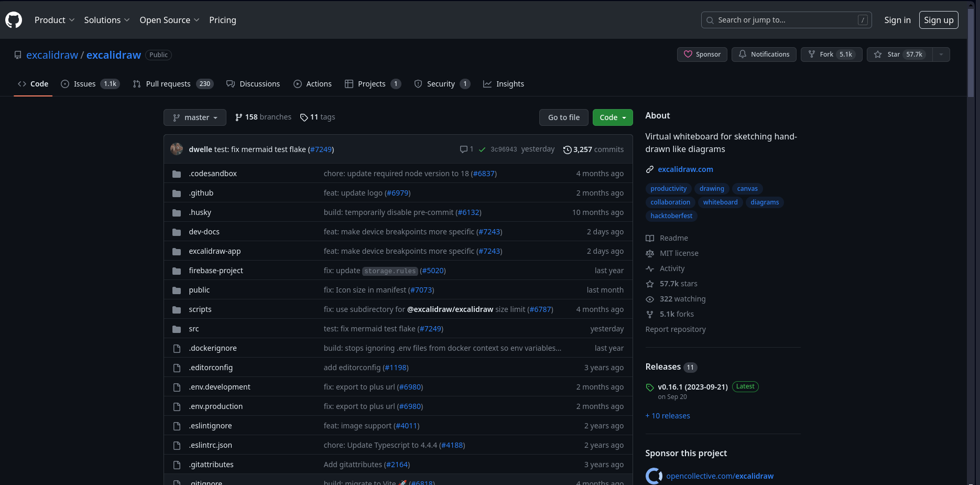Screen dimensions: 980x485
Task: Click the Sign in link
Action: (x=897, y=20)
